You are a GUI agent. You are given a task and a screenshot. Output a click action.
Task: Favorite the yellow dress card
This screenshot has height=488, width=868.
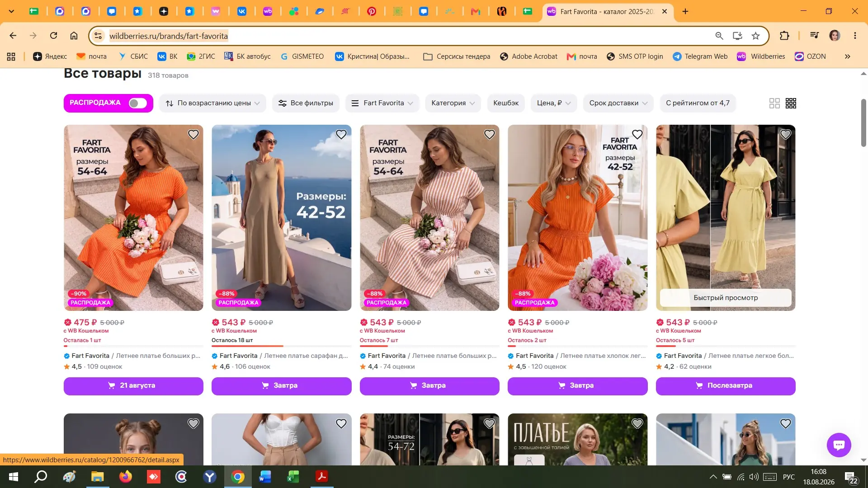(x=786, y=135)
